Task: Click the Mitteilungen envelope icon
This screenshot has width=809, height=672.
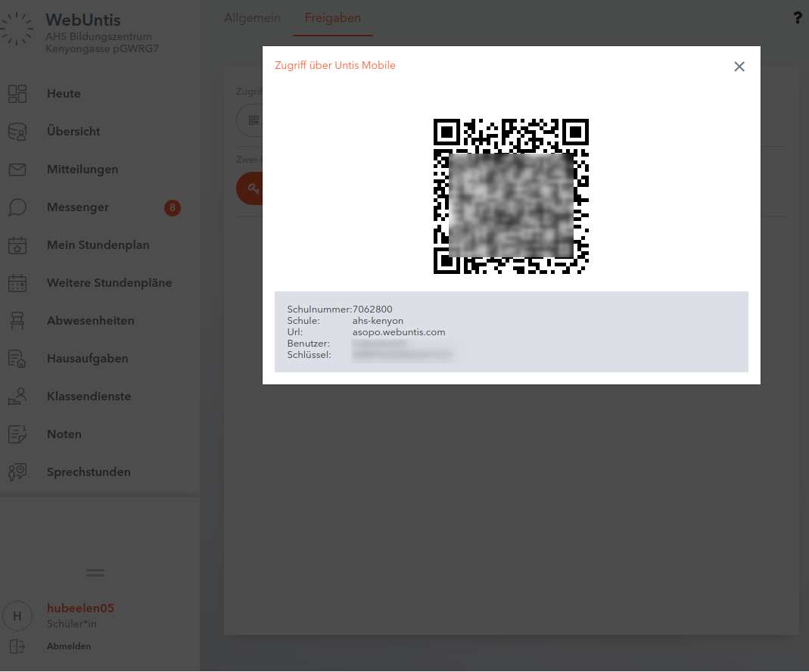Action: [17, 170]
